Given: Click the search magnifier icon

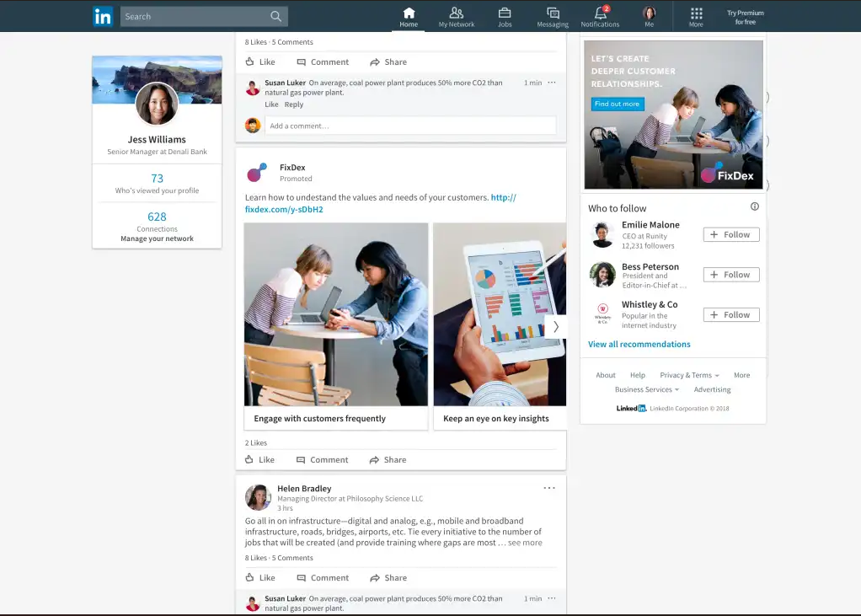Looking at the screenshot, I should click(275, 17).
